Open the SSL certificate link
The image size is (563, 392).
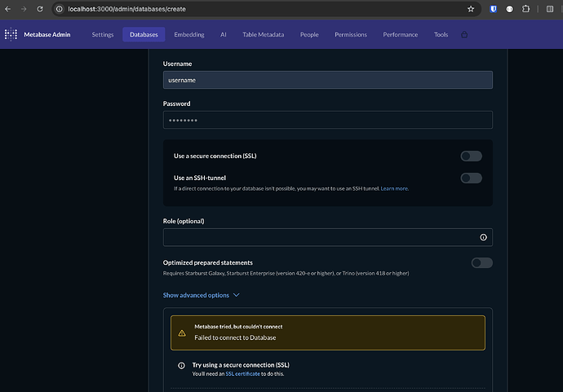point(242,374)
